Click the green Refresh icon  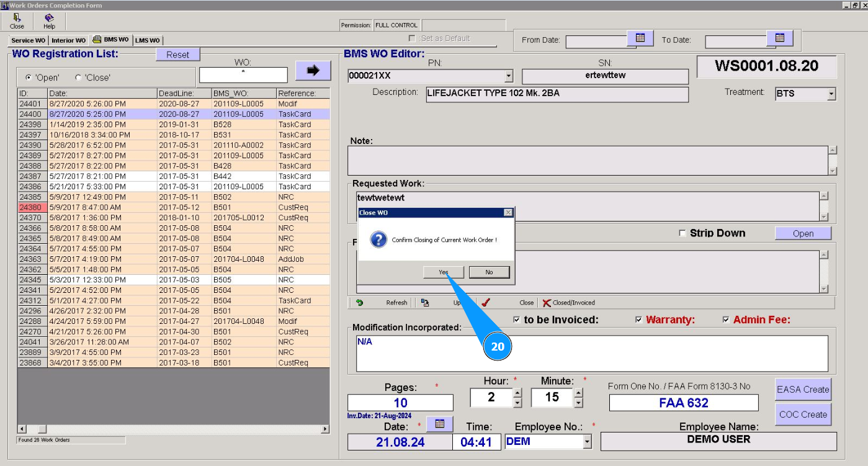pyautogui.click(x=359, y=303)
